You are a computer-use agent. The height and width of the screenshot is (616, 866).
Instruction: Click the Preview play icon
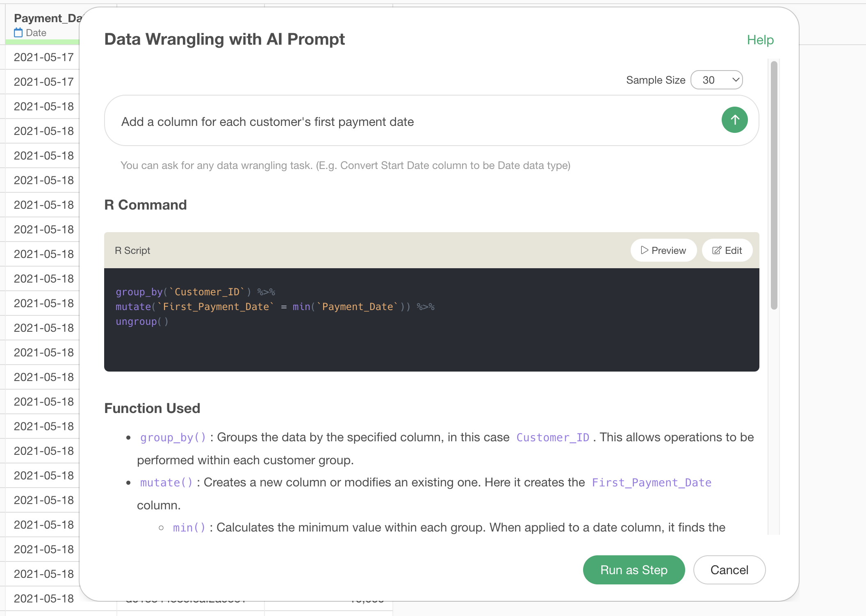pos(644,250)
